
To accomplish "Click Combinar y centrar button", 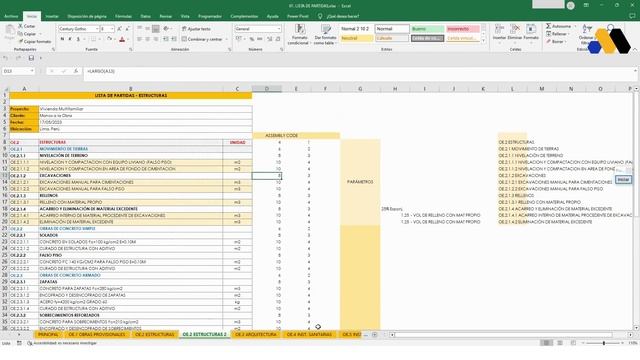I will (202, 39).
